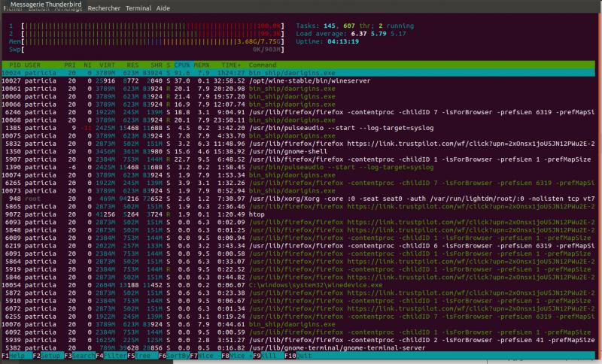602x364 pixels.
Task: Select the htop process PID 9072
Action: 298,214
